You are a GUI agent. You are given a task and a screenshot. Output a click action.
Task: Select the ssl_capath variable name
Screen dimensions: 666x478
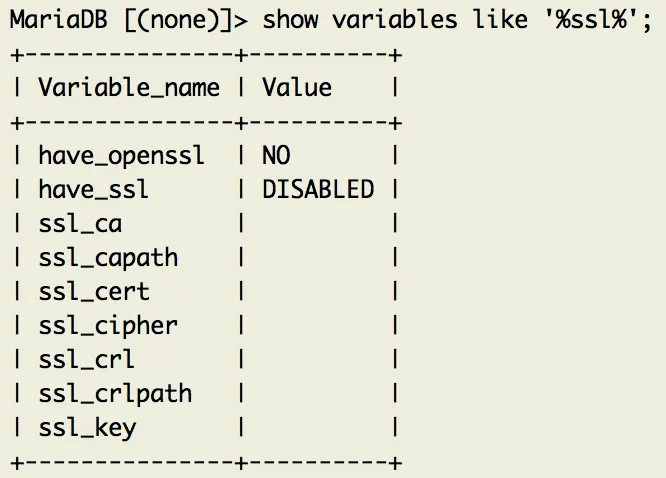click(108, 258)
